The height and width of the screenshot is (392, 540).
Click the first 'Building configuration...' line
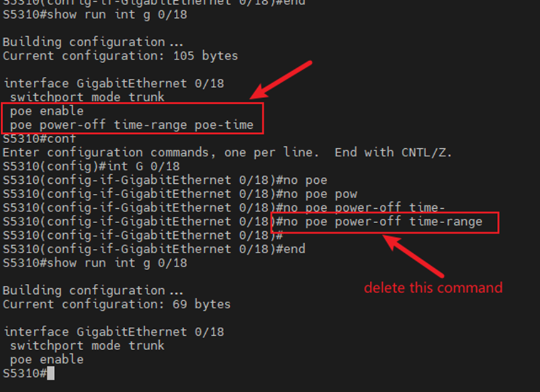(93, 42)
